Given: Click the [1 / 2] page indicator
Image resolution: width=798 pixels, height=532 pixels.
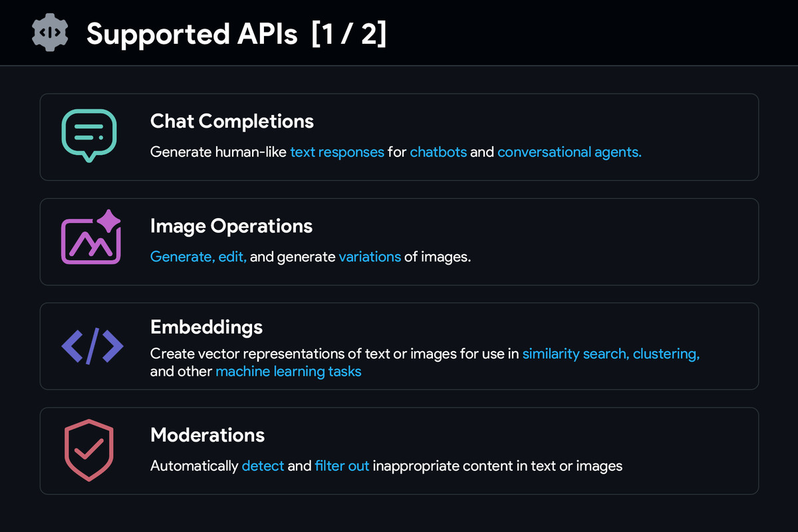Looking at the screenshot, I should click(x=348, y=33).
